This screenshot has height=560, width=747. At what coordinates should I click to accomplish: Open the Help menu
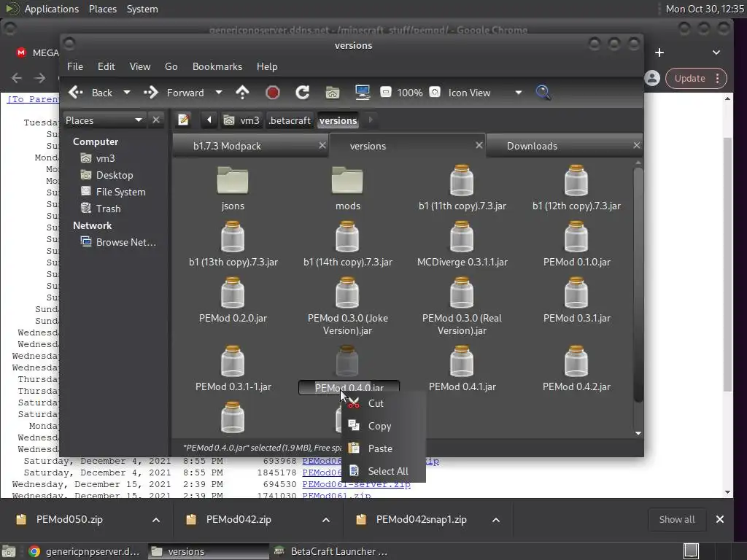[x=267, y=66]
